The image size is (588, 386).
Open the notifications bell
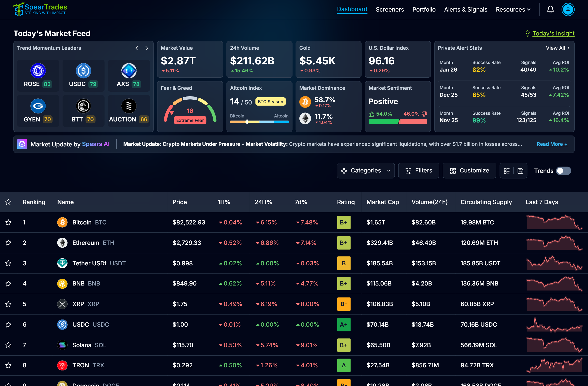point(550,9)
